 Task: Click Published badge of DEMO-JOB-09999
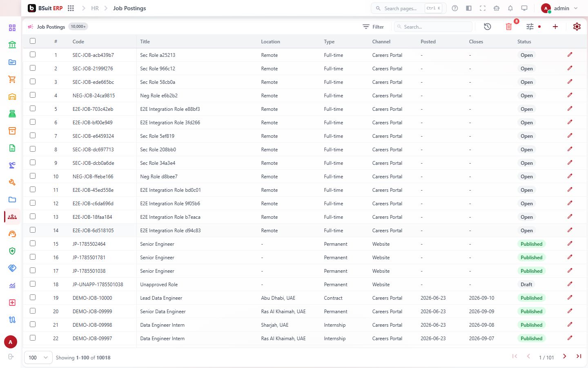point(531,311)
